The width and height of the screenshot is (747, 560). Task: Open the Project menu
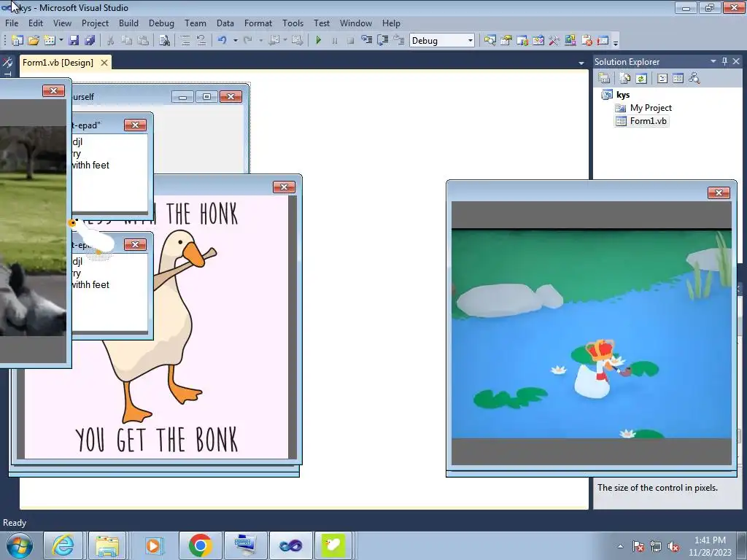[x=95, y=23]
